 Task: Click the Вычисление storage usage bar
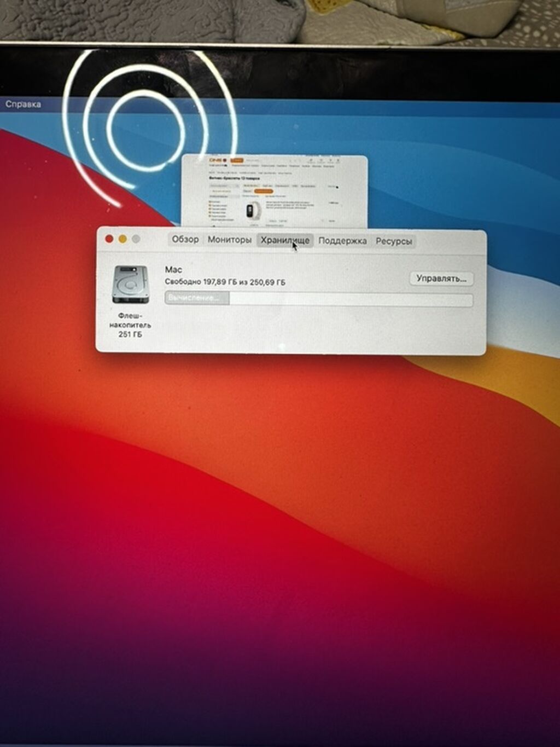click(x=319, y=299)
